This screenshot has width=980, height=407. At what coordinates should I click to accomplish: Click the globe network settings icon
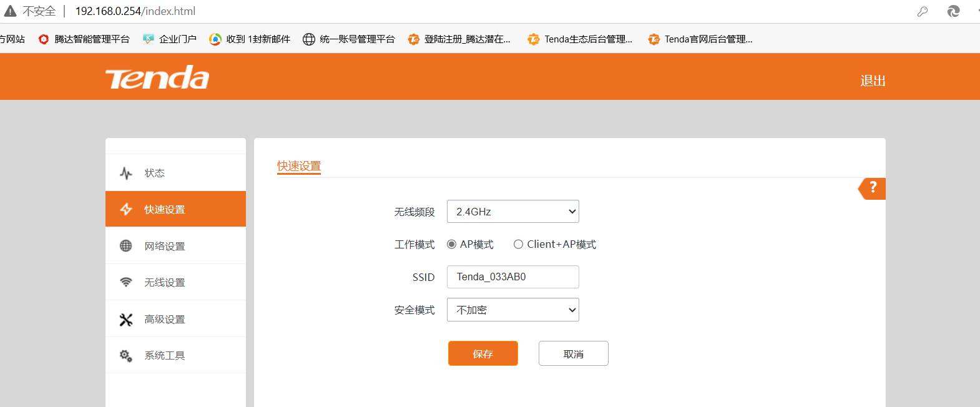126,246
